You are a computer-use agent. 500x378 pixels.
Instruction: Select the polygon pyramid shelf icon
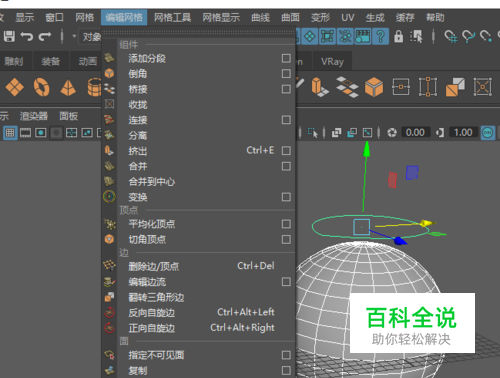point(68,88)
